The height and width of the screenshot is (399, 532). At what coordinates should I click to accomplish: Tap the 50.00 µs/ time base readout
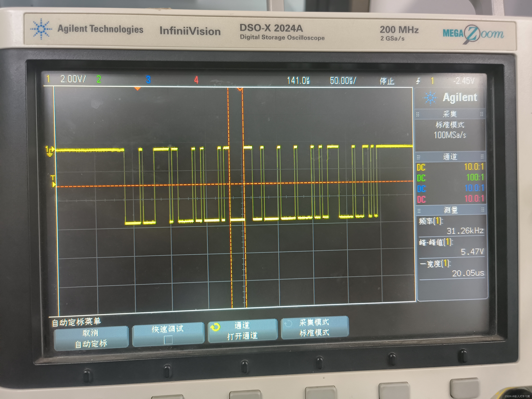click(x=343, y=81)
